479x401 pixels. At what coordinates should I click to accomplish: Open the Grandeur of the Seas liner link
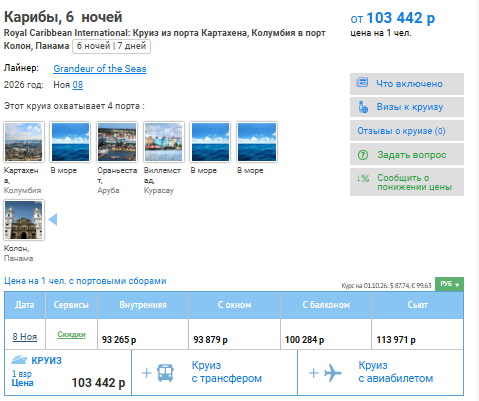click(x=100, y=69)
